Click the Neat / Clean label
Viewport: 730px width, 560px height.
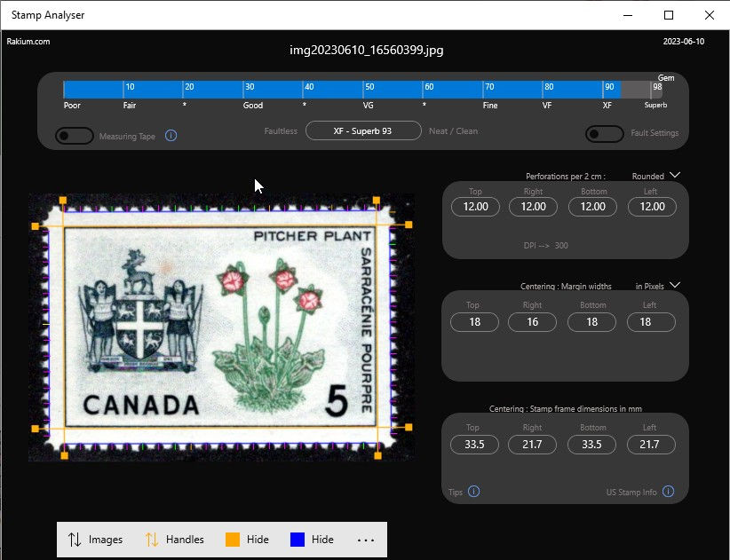pyautogui.click(x=454, y=131)
